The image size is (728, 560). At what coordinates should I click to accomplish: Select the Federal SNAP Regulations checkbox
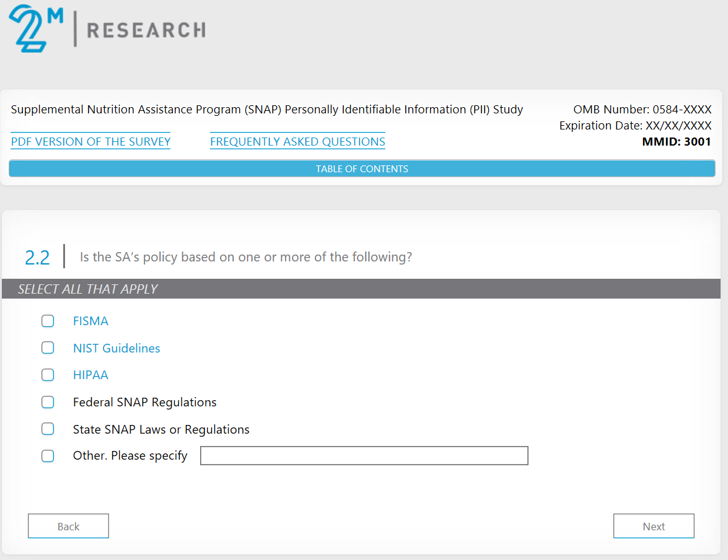[x=48, y=402]
